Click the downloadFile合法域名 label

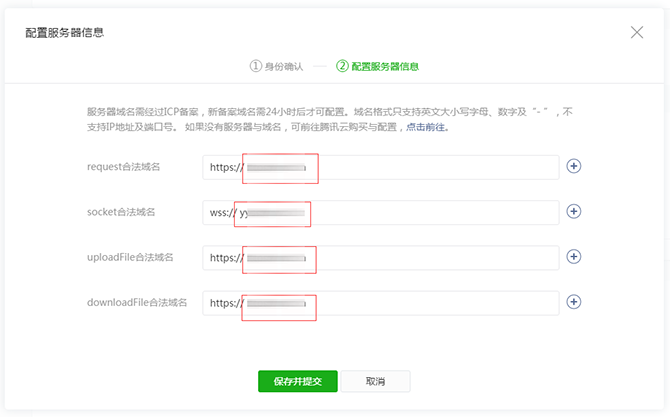(137, 302)
